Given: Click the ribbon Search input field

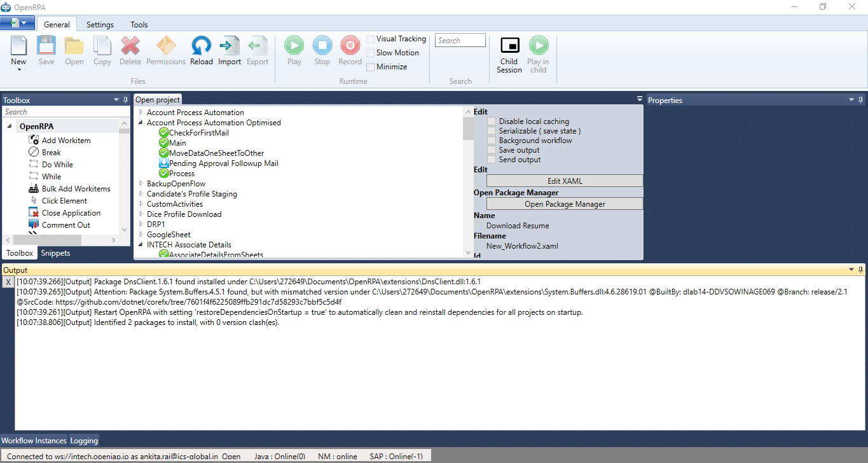Looking at the screenshot, I should pyautogui.click(x=460, y=41).
